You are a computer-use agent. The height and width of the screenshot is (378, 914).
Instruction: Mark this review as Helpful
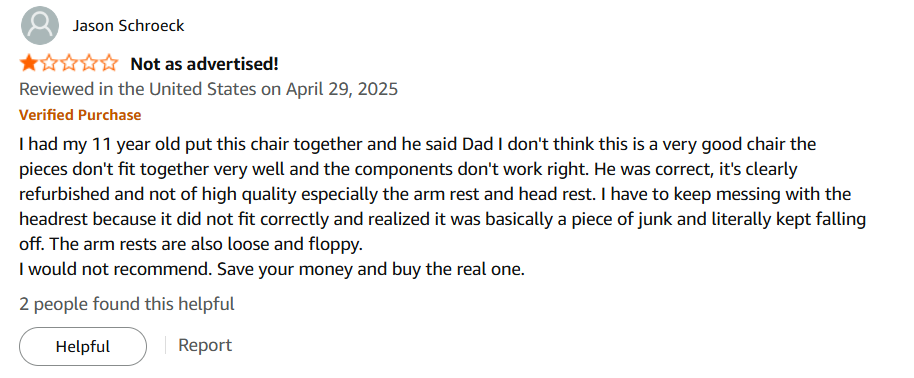(x=83, y=346)
